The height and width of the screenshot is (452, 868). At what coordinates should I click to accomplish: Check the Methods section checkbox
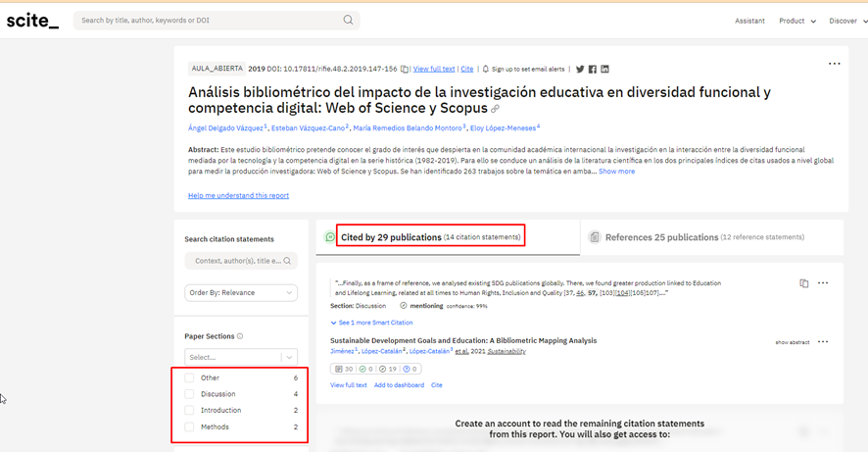[x=189, y=427]
